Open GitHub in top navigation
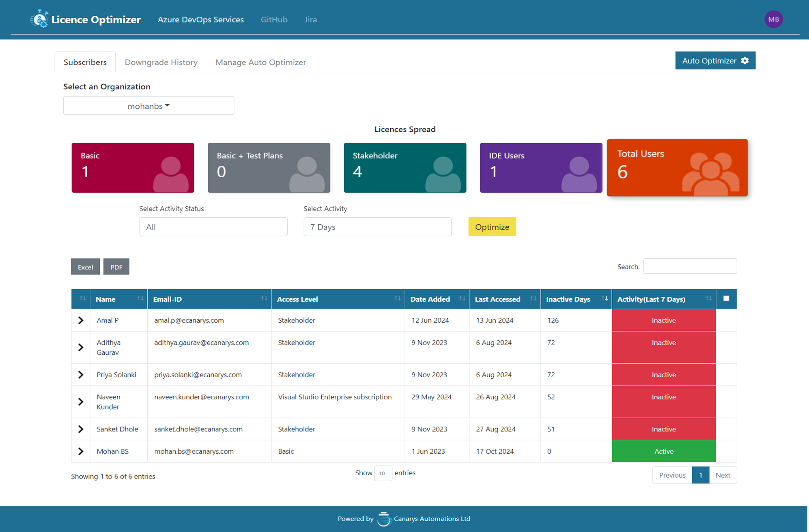The height and width of the screenshot is (532, 809). [x=274, y=19]
